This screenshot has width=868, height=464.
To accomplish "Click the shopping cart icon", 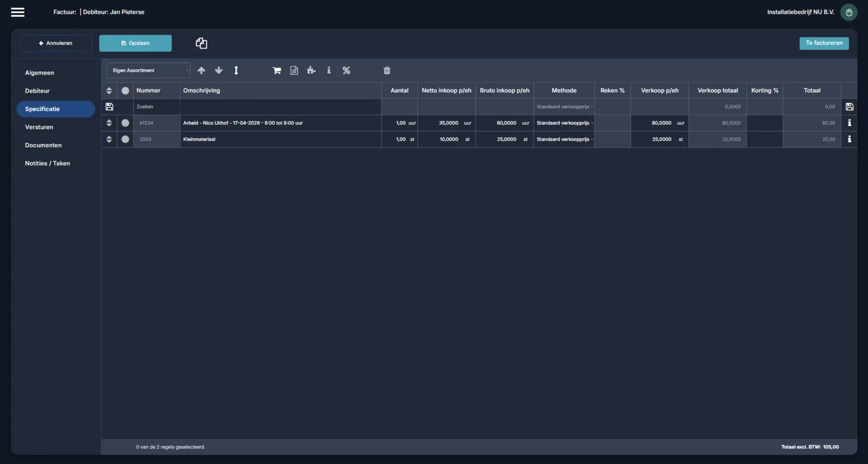I will click(277, 70).
